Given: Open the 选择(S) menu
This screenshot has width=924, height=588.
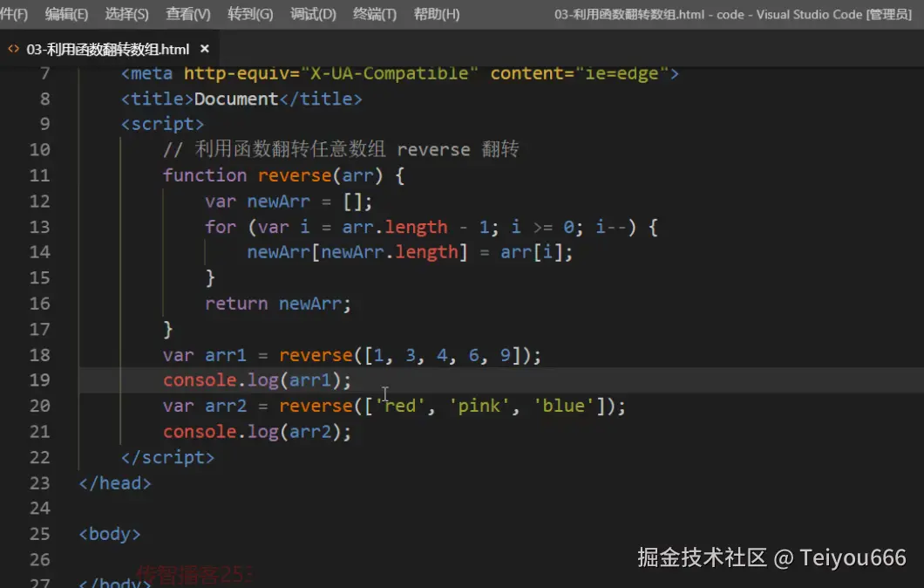Looking at the screenshot, I should pyautogui.click(x=126, y=14).
